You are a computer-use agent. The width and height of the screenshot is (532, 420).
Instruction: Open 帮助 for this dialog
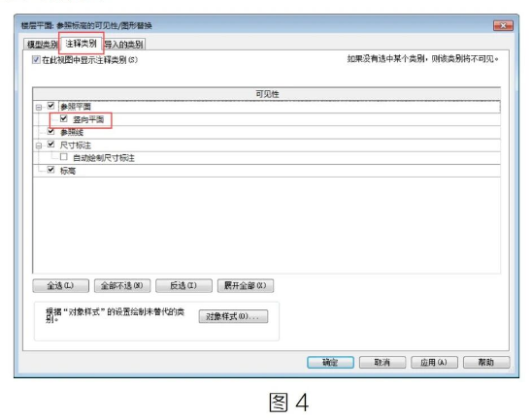[486, 363]
